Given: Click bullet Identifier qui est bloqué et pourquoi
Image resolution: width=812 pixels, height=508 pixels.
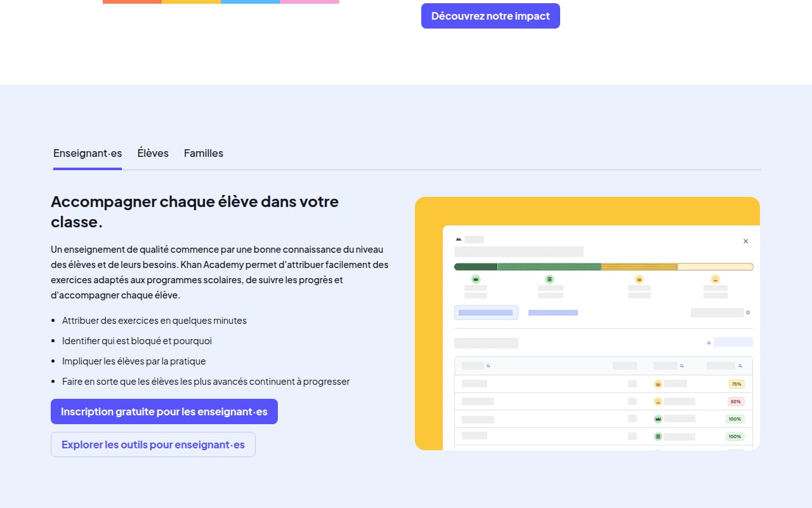Looking at the screenshot, I should click(137, 341).
